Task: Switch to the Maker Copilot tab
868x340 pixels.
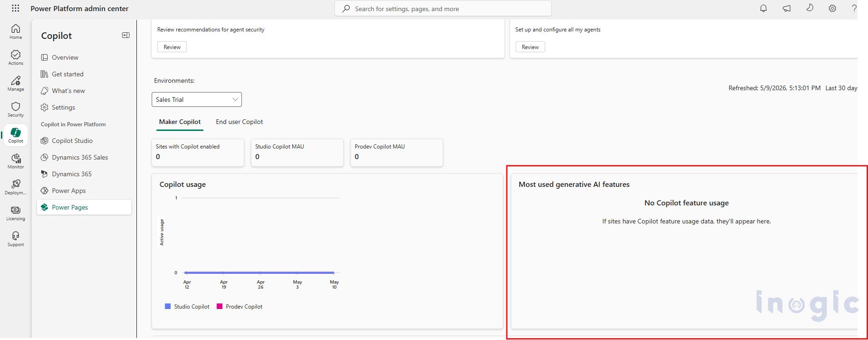Action: coord(180,122)
